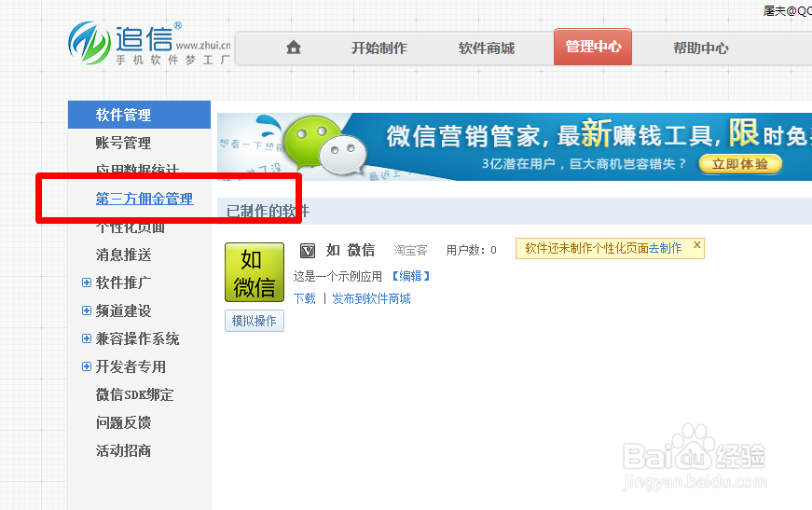Viewport: 812px width, 510px height.
Task: Select the 管理中心 nav tab
Action: 593,47
